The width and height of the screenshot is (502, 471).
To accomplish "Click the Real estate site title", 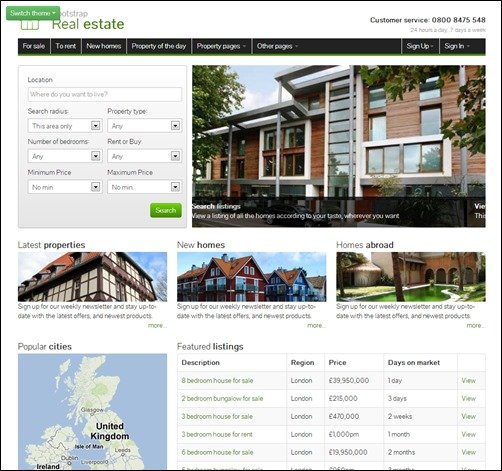I will [88, 24].
